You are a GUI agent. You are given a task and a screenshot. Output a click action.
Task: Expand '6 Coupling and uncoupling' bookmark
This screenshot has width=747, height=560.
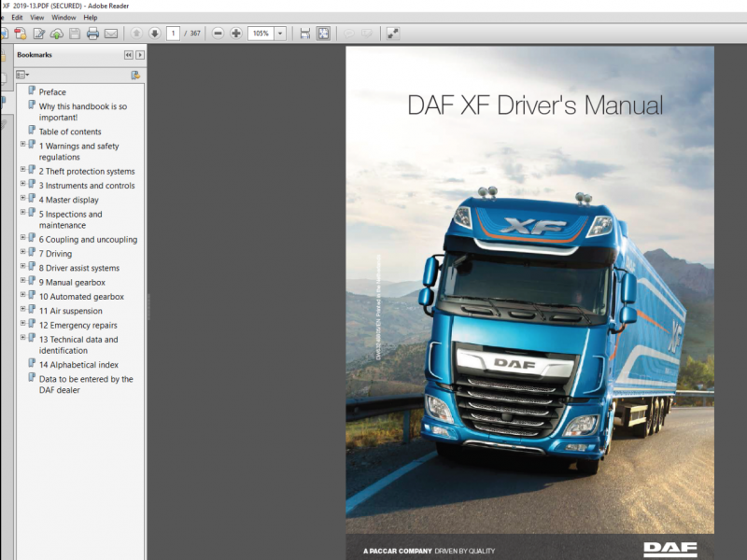tap(22, 237)
